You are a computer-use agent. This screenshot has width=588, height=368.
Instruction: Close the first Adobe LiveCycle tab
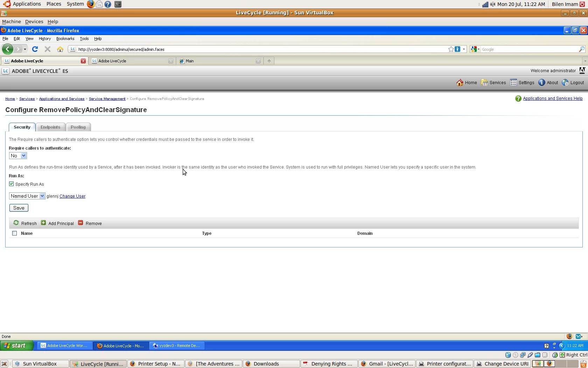pyautogui.click(x=83, y=61)
